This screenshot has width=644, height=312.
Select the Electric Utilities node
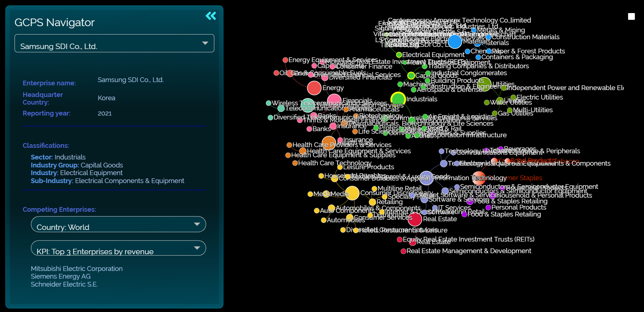coord(513,97)
